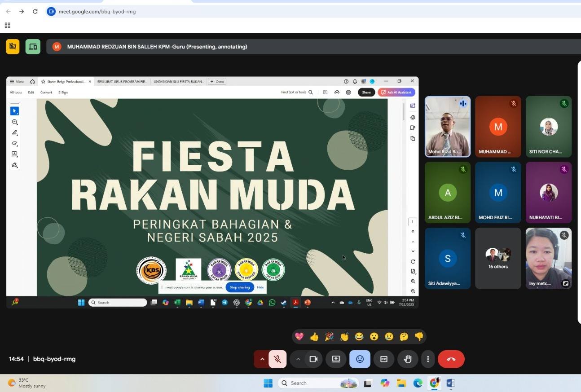Open the 16 others participants tile
The width and height of the screenshot is (581, 392).
click(x=498, y=258)
